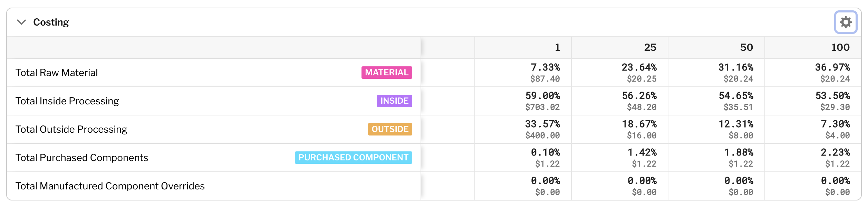Click the orange OUTSIDE tag badge
The width and height of the screenshot is (868, 206).
(389, 129)
